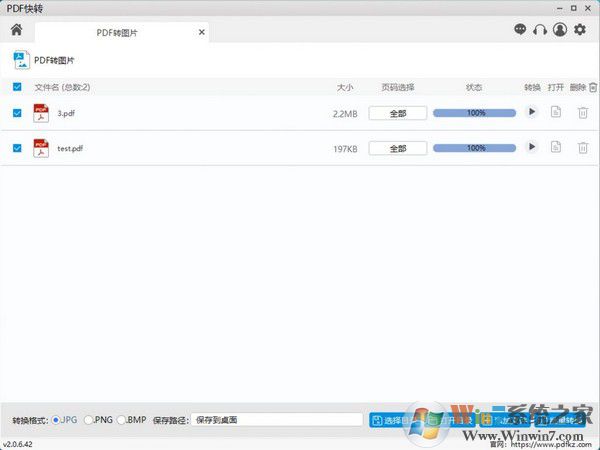The image size is (600, 450).
Task: Toggle the select-all files checkbox
Action: [x=17, y=87]
